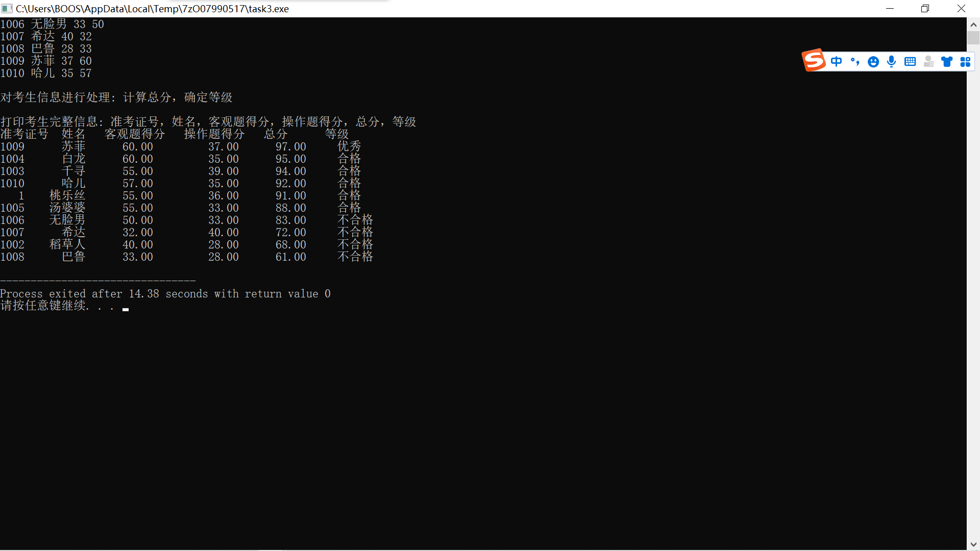Screen dimensions: 980x551
Task: Open the skin shop shirt icon
Action: pyautogui.click(x=947, y=62)
